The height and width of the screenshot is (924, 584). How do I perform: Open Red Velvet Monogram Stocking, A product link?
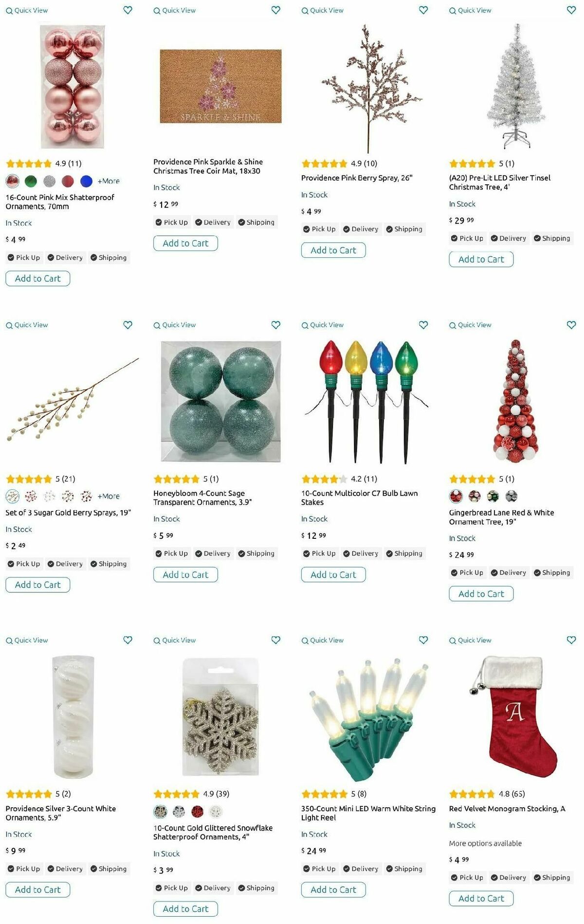click(x=507, y=808)
